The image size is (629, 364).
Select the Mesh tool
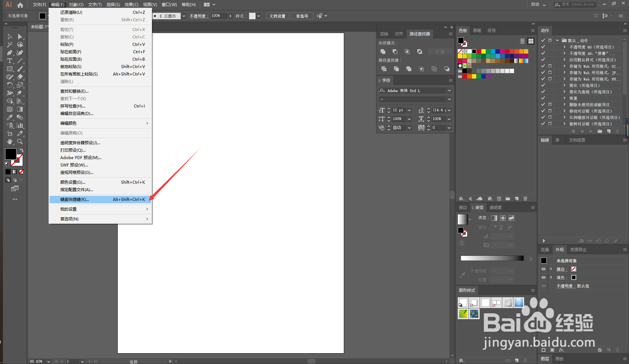[x=10, y=109]
